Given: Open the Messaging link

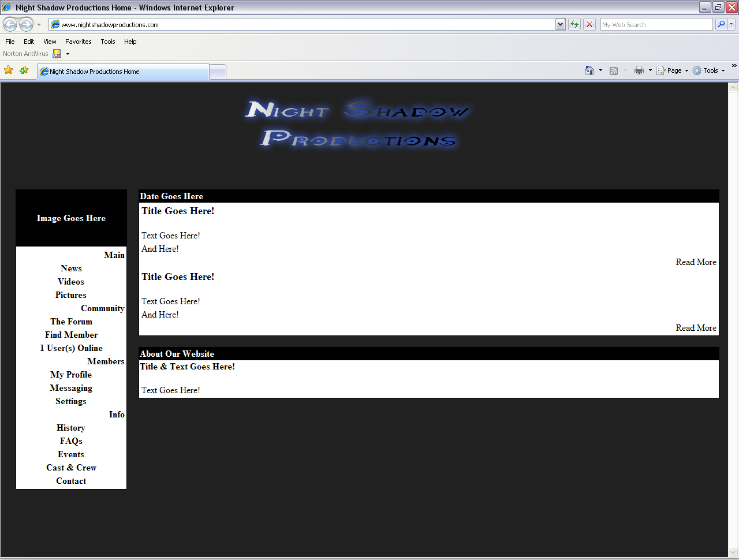Looking at the screenshot, I should (71, 388).
